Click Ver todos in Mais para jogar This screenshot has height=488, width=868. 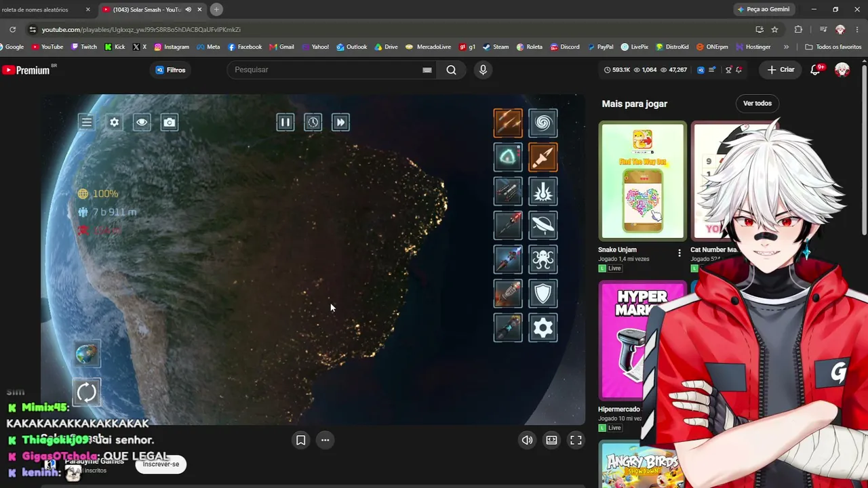pyautogui.click(x=757, y=103)
